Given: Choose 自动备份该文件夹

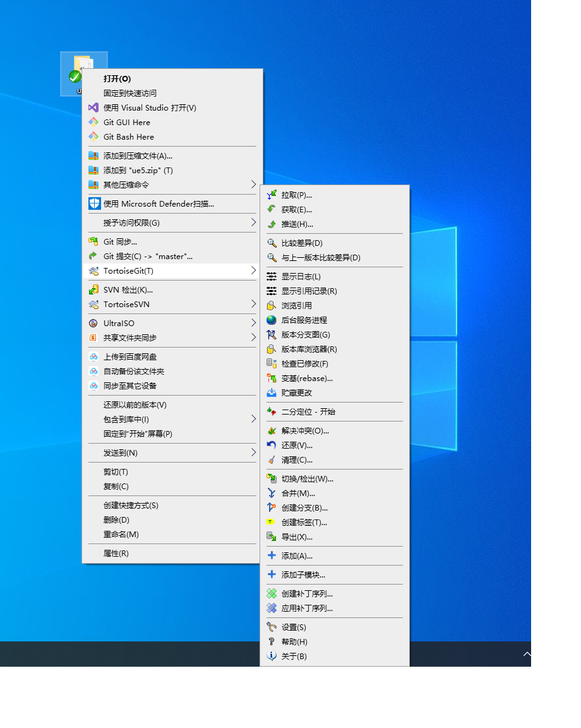Looking at the screenshot, I should tap(171, 372).
